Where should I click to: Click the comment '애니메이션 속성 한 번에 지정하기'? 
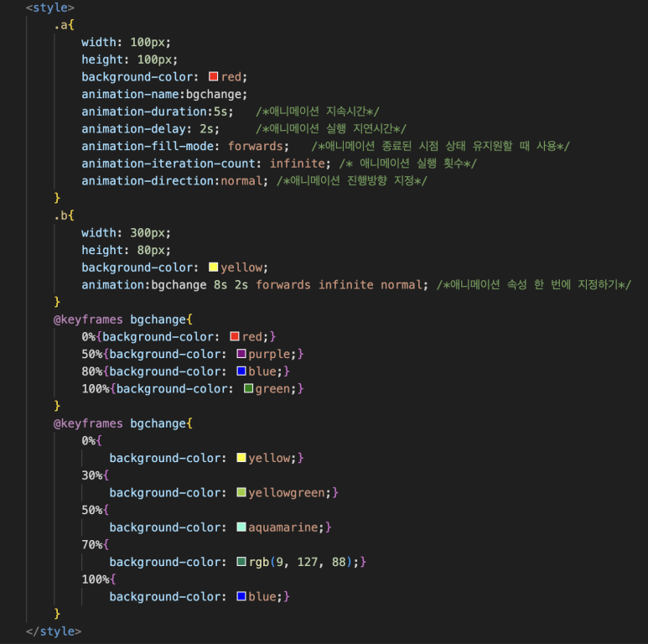coord(533,285)
